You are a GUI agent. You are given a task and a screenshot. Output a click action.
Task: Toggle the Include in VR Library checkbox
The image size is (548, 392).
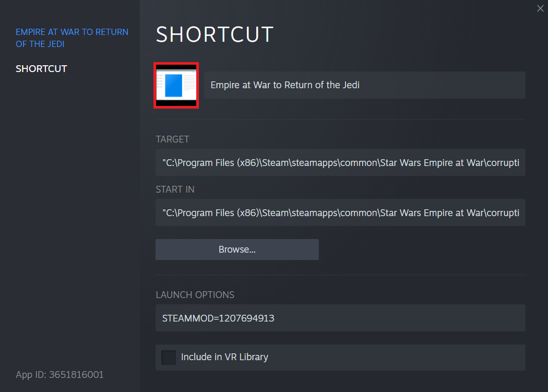[169, 358]
